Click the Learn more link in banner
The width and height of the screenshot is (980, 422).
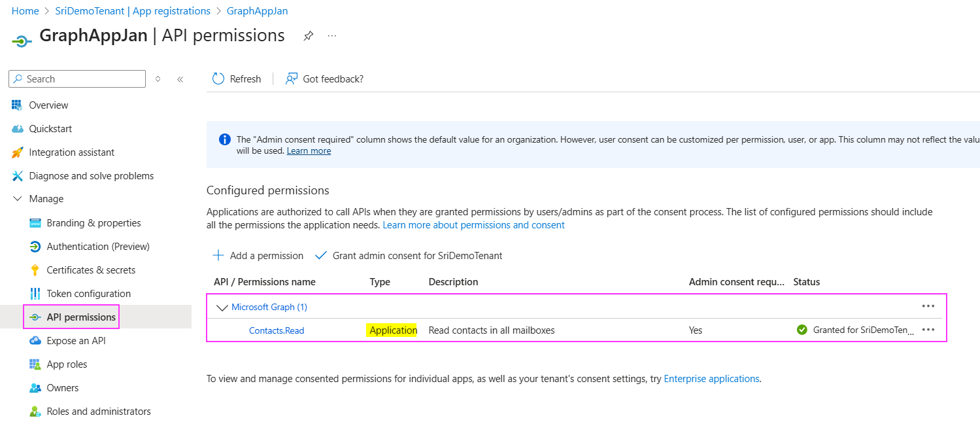[x=309, y=150]
